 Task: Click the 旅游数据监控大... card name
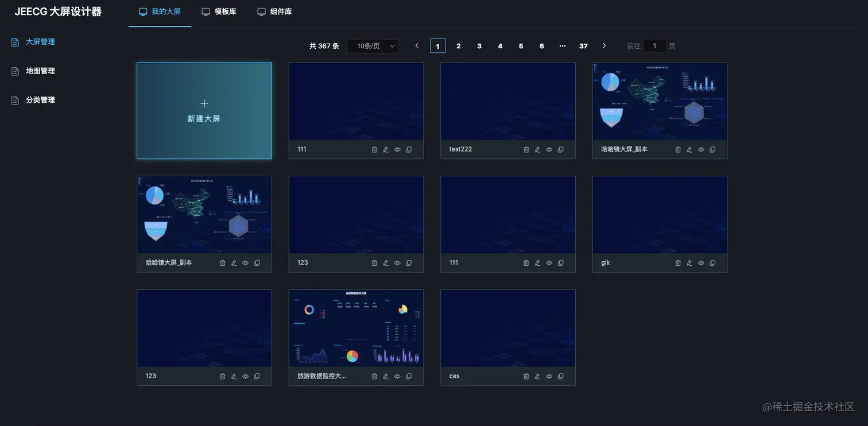[x=322, y=376]
